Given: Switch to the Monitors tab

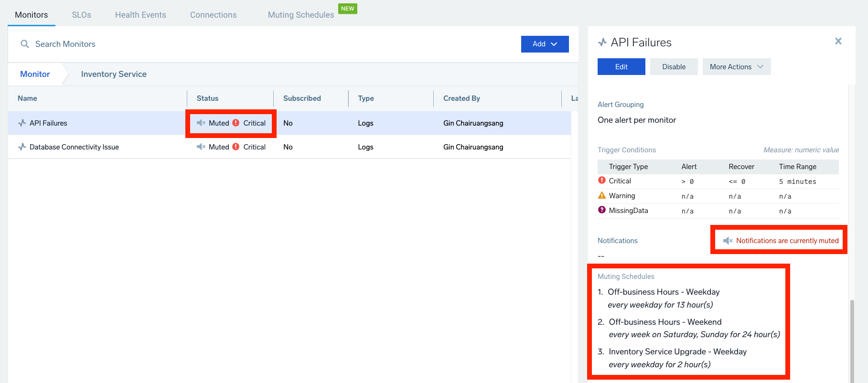Looking at the screenshot, I should tap(32, 15).
